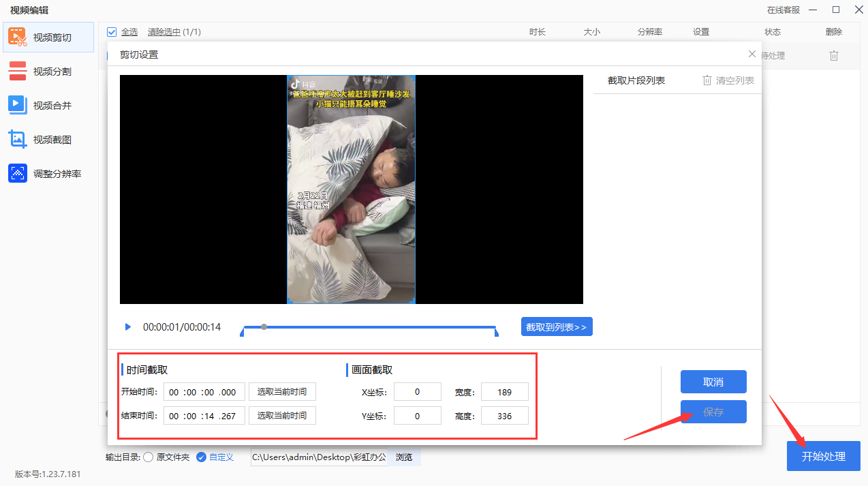Click the X坐标 input field
The image size is (868, 486).
[x=418, y=392]
